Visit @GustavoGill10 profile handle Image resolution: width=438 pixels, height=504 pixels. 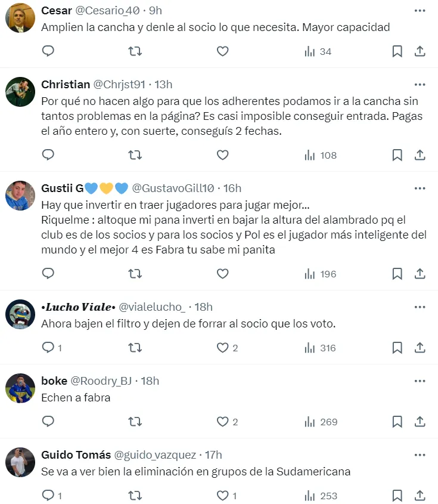tap(173, 188)
